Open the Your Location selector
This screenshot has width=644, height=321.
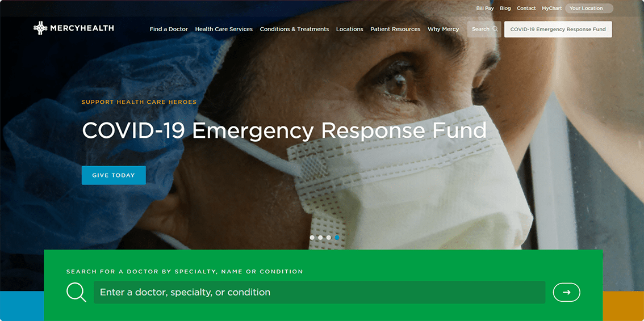click(589, 8)
